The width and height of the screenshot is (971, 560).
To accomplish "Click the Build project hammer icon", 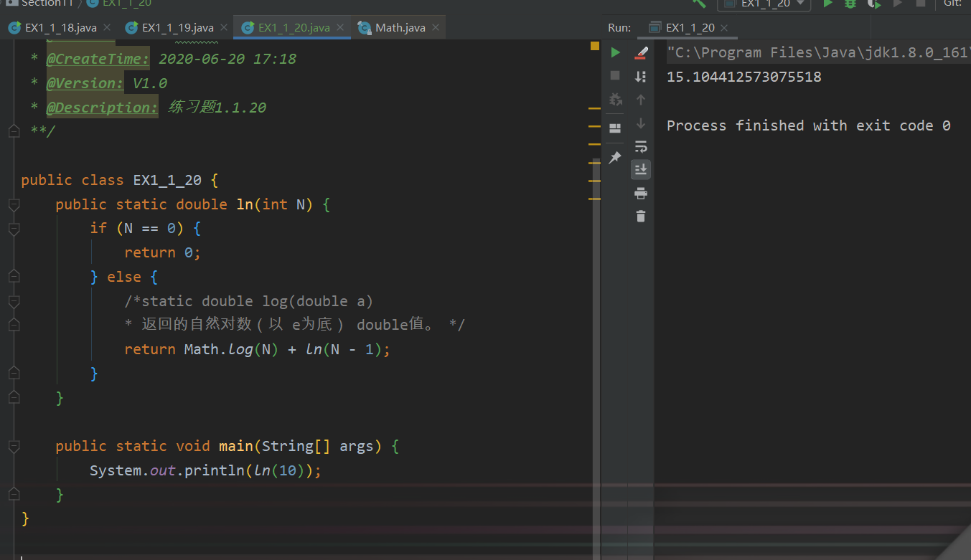I will (698, 4).
